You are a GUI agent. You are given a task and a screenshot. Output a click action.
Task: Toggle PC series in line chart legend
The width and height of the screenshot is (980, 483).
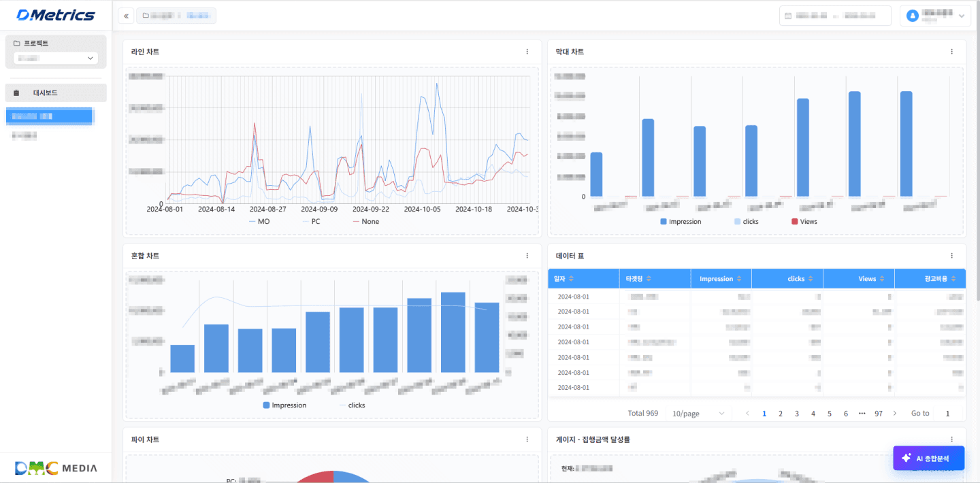click(x=311, y=222)
